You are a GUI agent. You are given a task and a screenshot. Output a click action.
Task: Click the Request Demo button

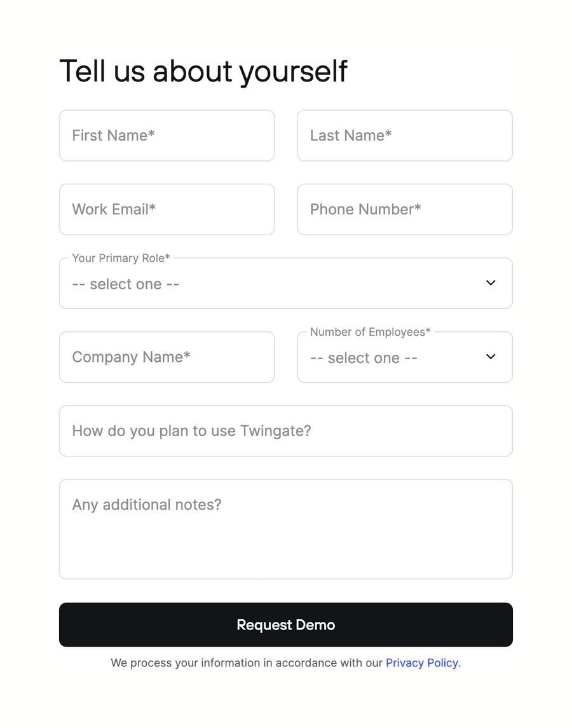[285, 624]
